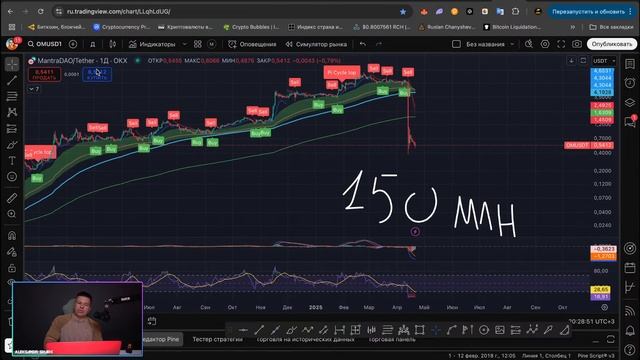Click the browser address bar with tradingview URL
Image resolution: width=640 pixels, height=360 pixels.
point(233,11)
